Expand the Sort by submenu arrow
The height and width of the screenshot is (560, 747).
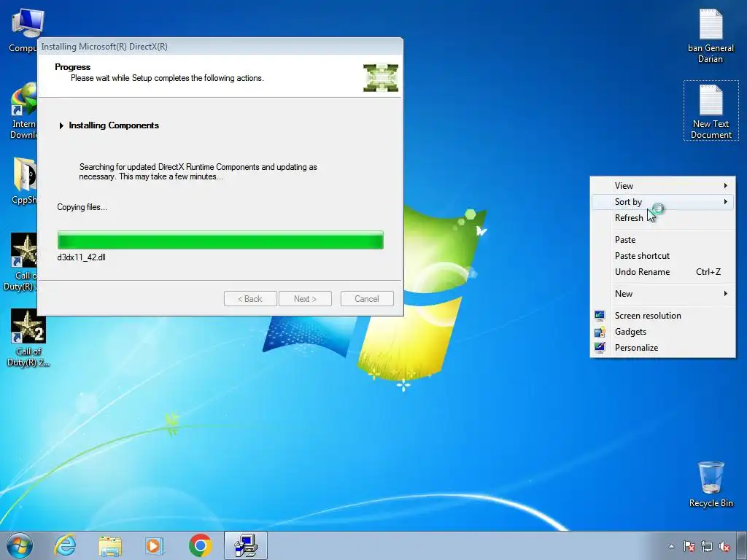click(726, 202)
